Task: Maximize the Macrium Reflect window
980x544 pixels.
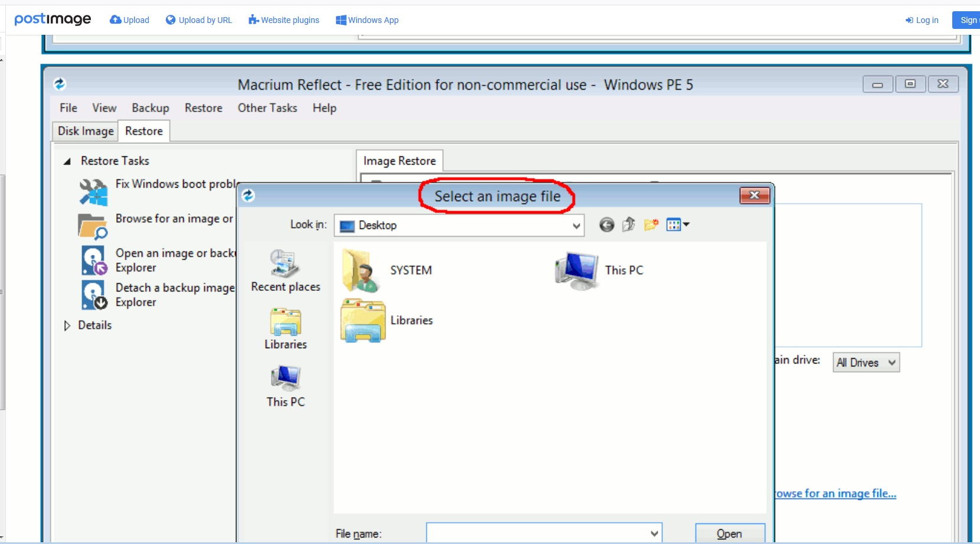Action: [910, 84]
